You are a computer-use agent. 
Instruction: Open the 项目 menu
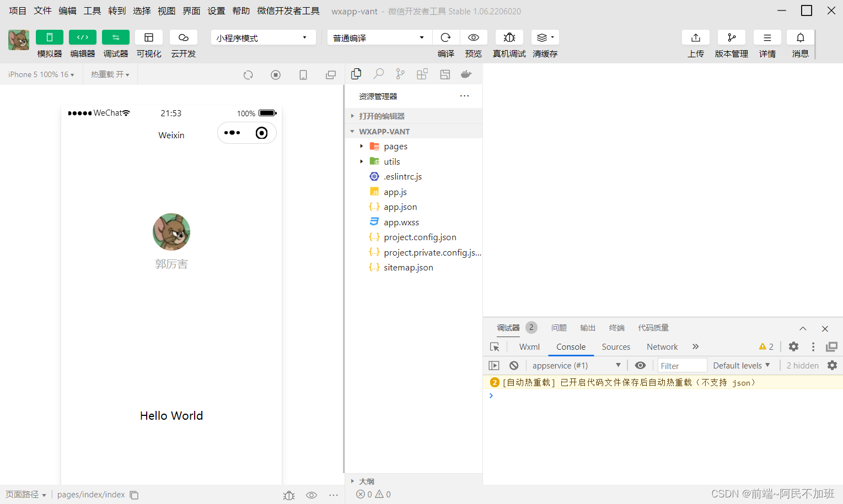18,11
